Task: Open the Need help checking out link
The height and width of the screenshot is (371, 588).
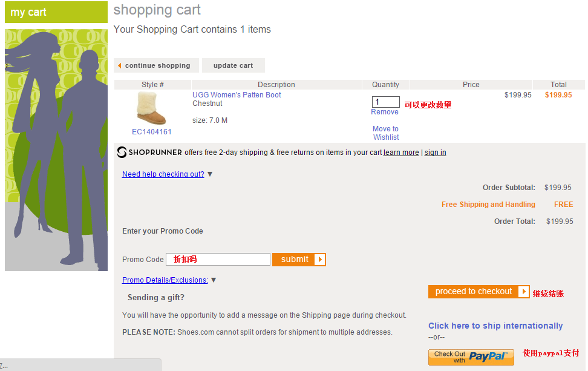Action: click(163, 174)
